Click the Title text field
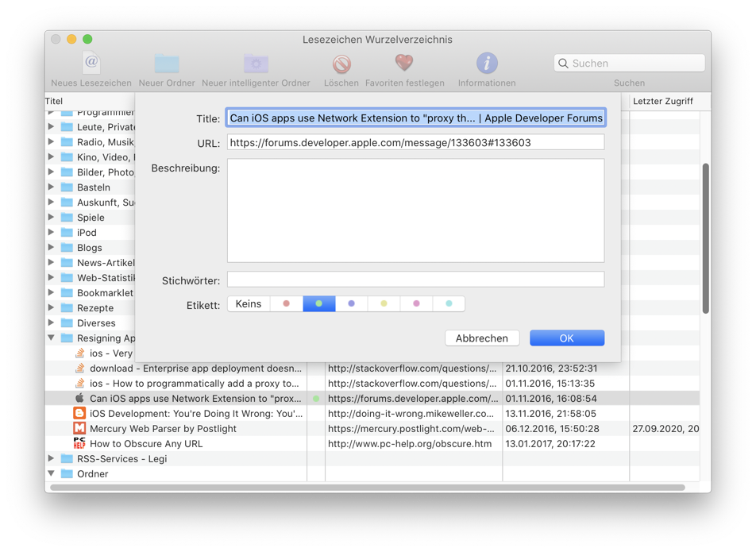 coord(415,118)
